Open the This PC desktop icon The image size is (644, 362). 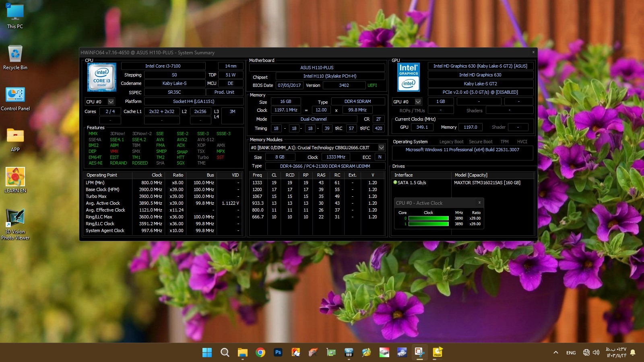pyautogui.click(x=15, y=16)
